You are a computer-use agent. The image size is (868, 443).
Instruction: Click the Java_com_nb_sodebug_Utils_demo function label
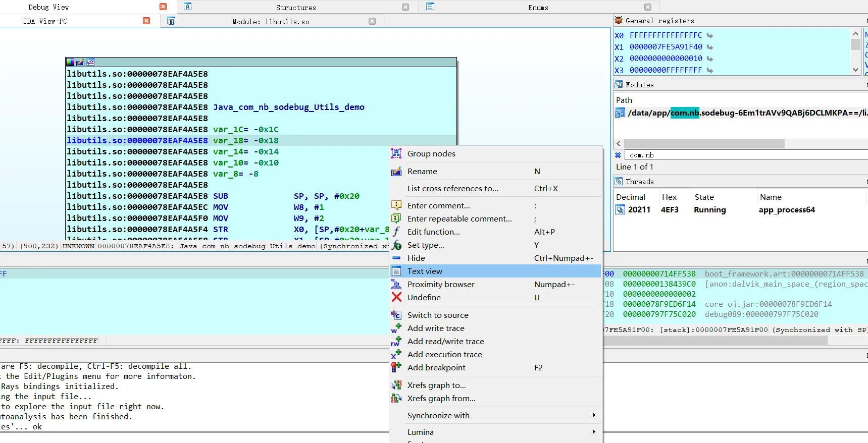[x=289, y=107]
